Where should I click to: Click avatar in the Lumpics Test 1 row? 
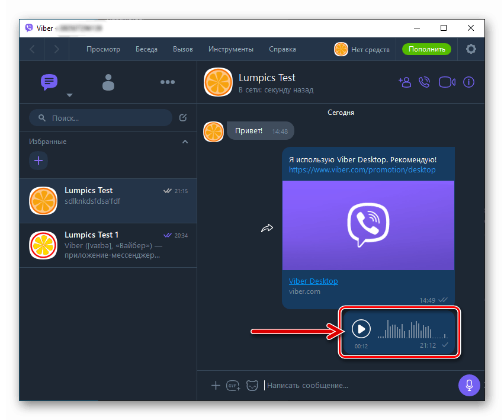pos(43,245)
